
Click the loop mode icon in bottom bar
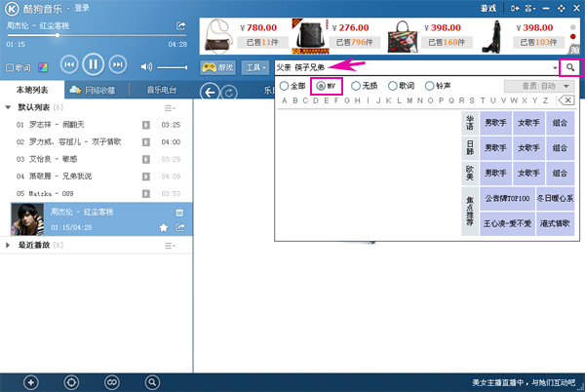pos(111,382)
